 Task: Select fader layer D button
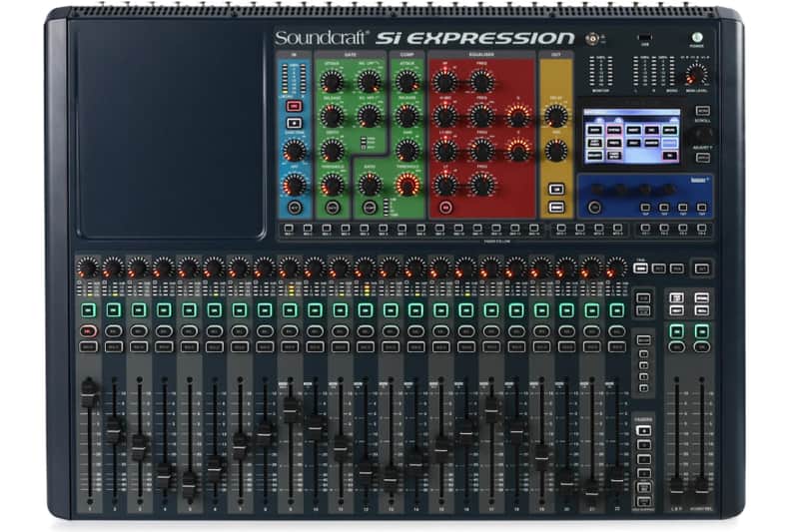(644, 473)
